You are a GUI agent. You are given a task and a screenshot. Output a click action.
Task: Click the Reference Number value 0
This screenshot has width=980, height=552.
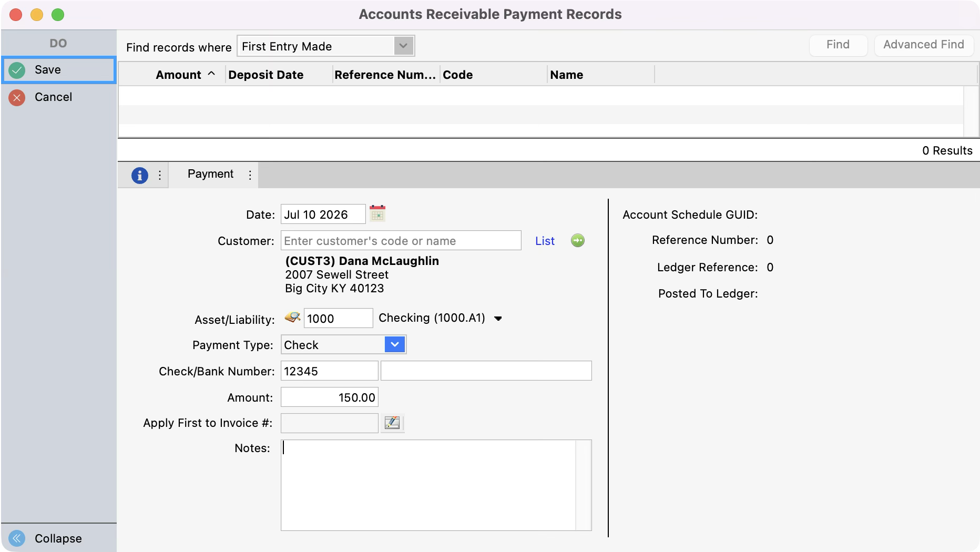[x=770, y=240]
